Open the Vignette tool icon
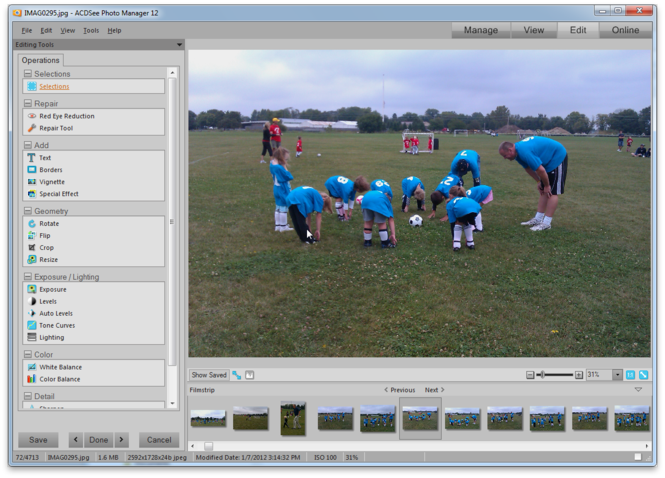Image resolution: width=665 pixels, height=478 pixels. (x=32, y=182)
